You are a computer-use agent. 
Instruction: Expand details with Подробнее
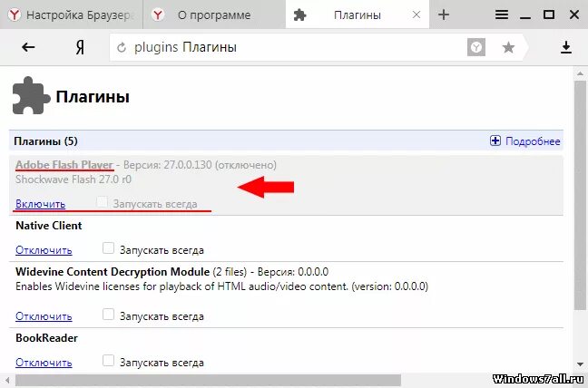(x=533, y=141)
